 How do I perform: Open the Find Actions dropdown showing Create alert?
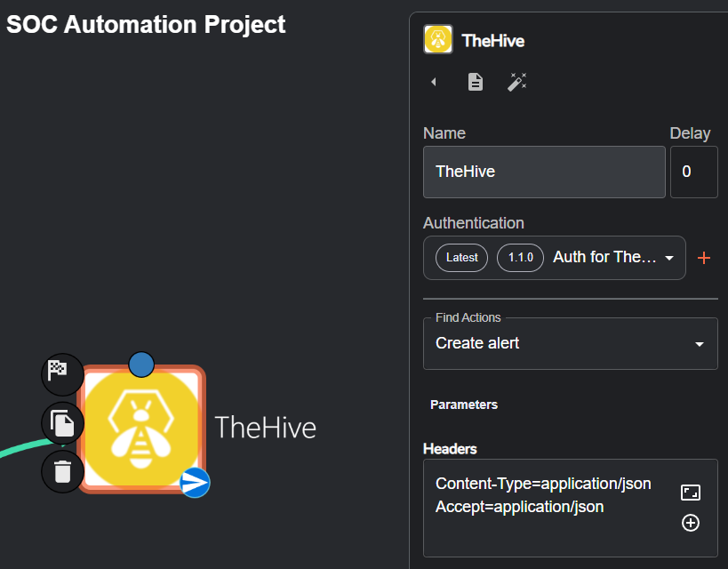[571, 344]
